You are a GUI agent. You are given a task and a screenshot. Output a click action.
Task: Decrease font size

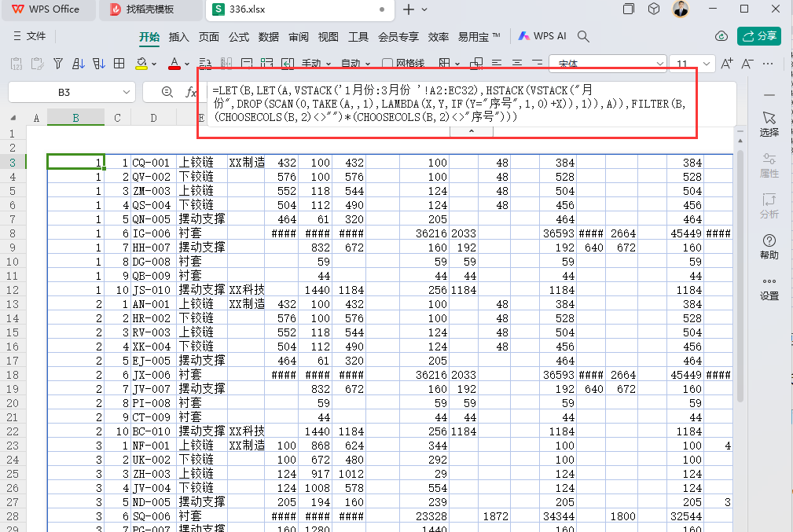[747, 64]
